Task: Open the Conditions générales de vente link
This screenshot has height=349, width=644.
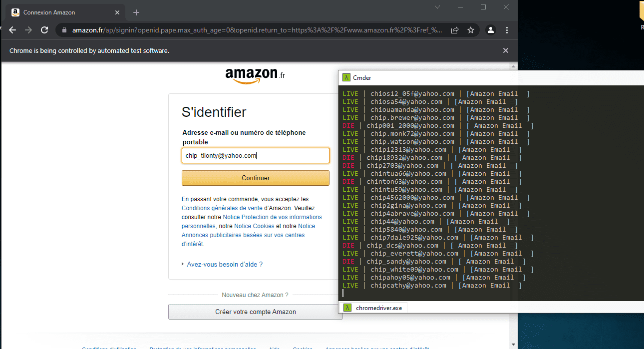Action: pos(222,208)
